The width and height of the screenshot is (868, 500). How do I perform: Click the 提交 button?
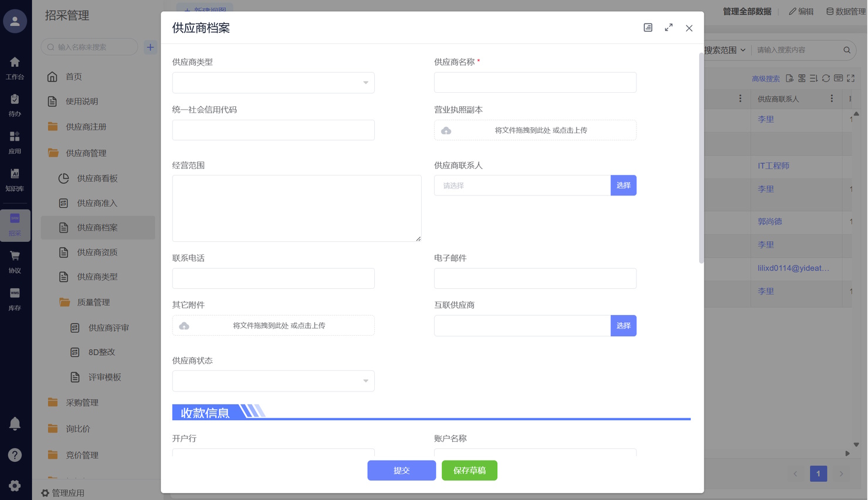401,471
